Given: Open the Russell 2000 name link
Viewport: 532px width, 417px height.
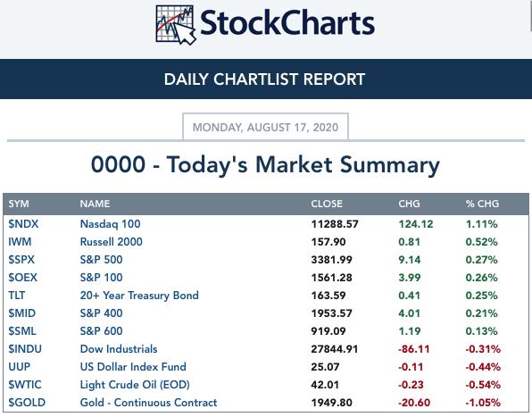Looking at the screenshot, I should click(x=111, y=242).
